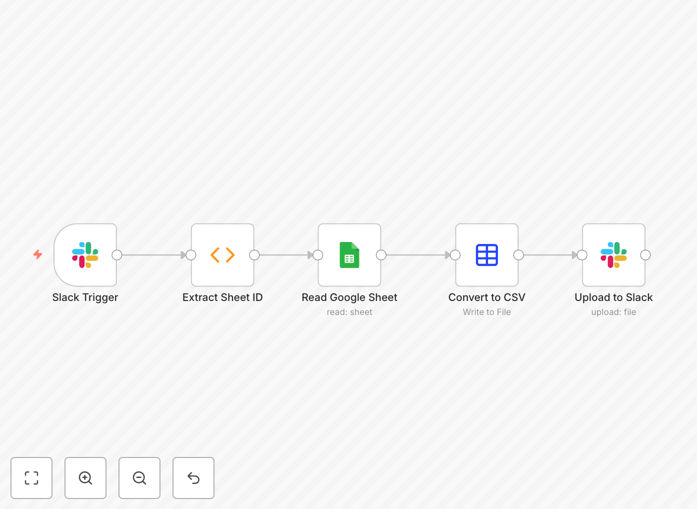697x509 pixels.
Task: Select the Upload to Slack node
Action: point(614,255)
